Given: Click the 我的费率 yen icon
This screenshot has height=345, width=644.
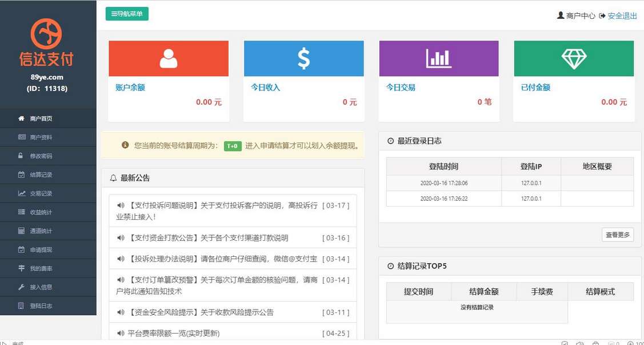Looking at the screenshot, I should point(21,268).
